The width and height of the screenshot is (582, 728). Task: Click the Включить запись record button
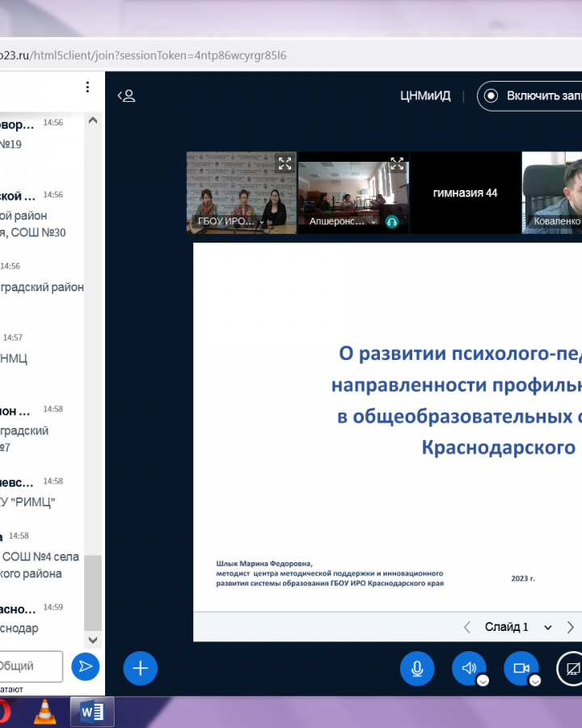[x=533, y=96]
